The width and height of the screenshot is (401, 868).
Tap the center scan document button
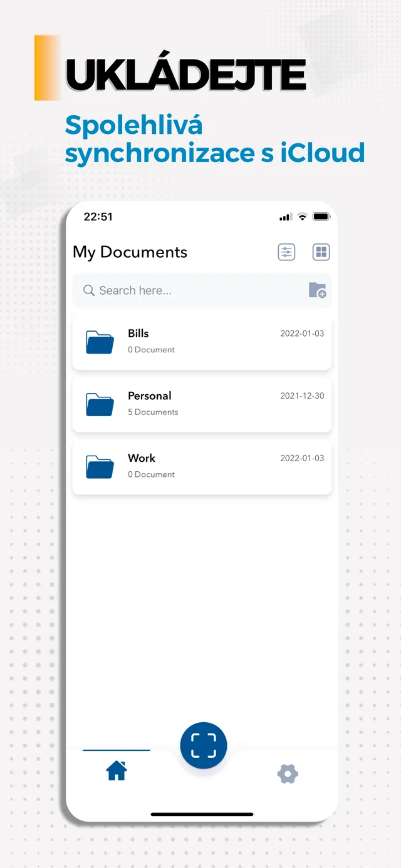(x=204, y=745)
